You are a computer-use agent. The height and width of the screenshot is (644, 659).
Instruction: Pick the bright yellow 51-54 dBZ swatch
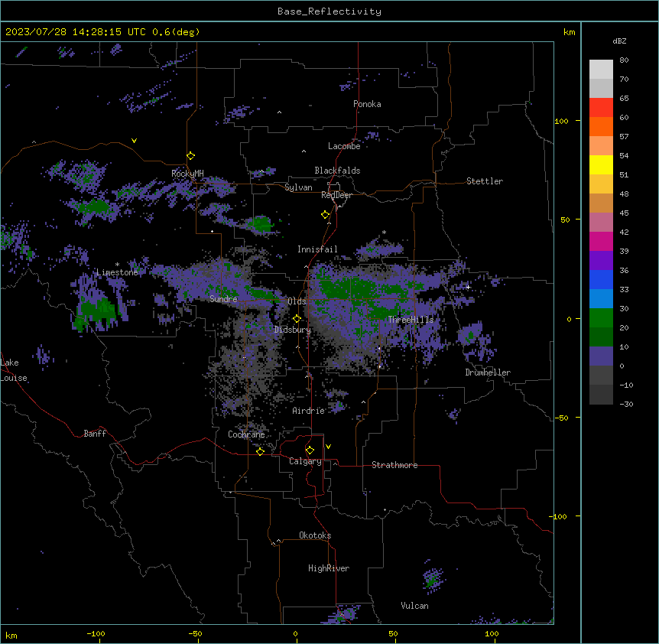[x=601, y=164]
